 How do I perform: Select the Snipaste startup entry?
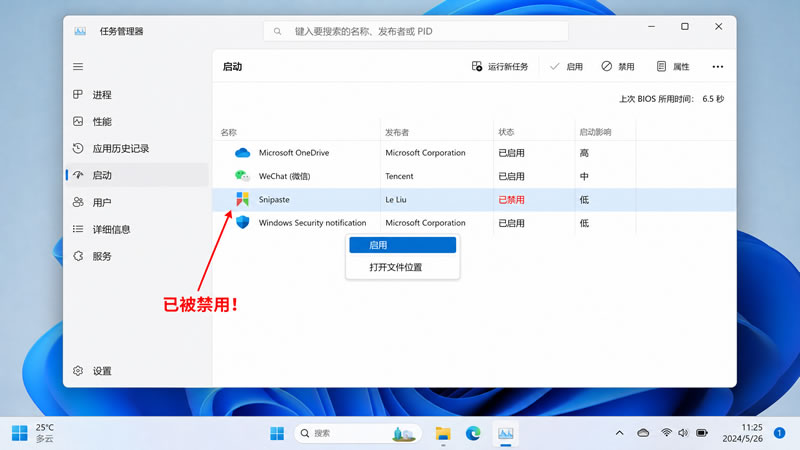pyautogui.click(x=474, y=199)
